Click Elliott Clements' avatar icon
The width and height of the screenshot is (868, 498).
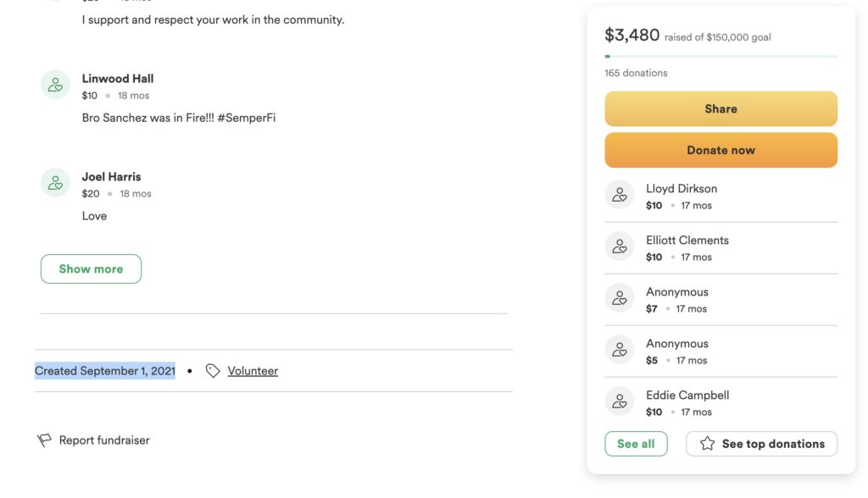pyautogui.click(x=620, y=246)
